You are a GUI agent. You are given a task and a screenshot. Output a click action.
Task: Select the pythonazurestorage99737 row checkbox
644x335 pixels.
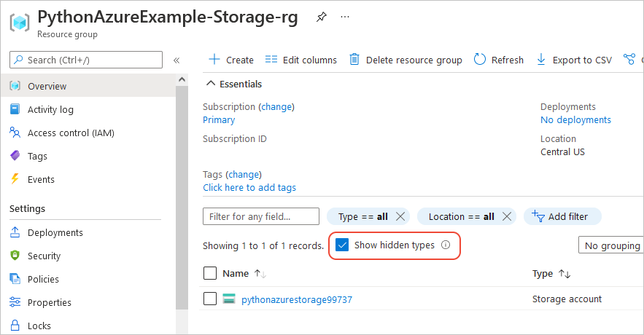click(210, 299)
